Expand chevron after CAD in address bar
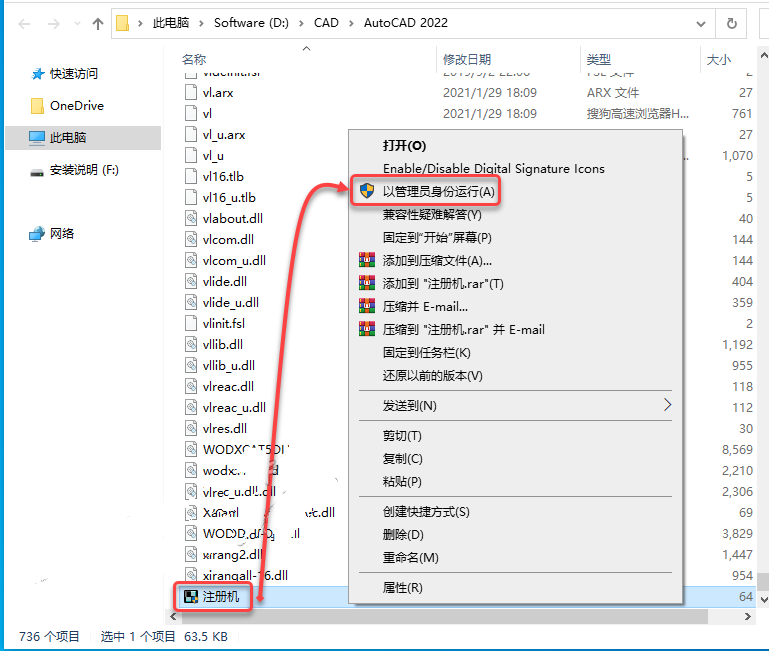The image size is (769, 651). tap(351, 24)
